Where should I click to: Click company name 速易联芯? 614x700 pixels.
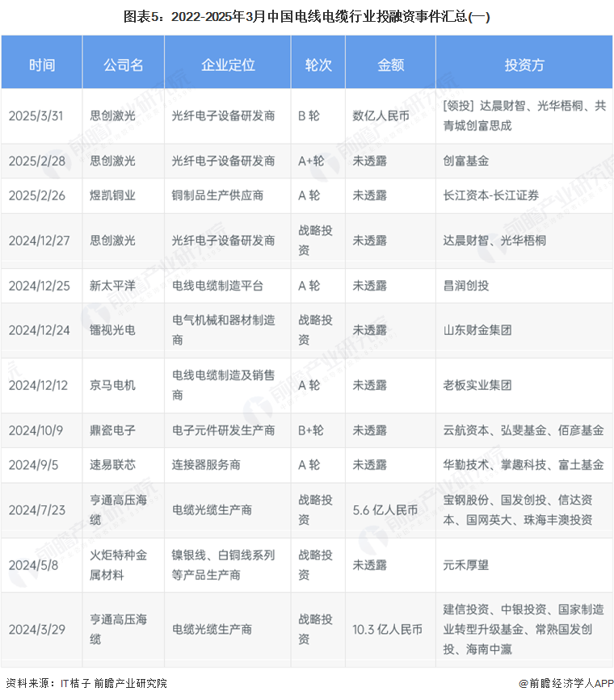112,465
